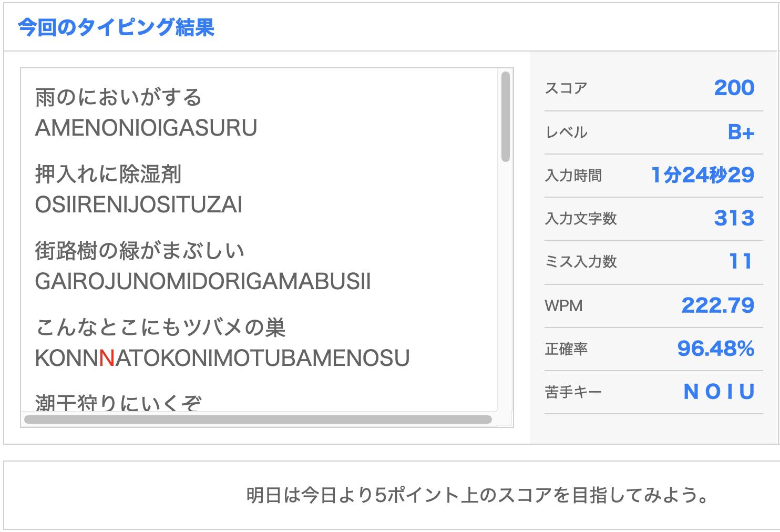Click the score value 200

pyautogui.click(x=734, y=88)
